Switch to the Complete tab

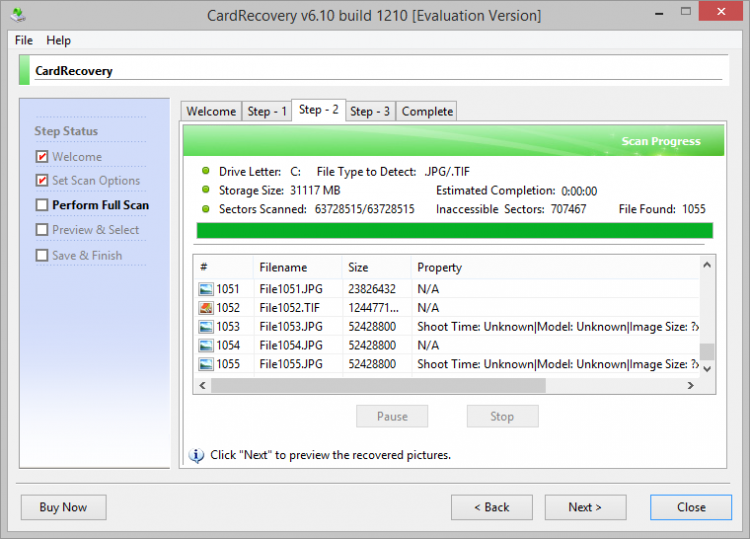(x=427, y=111)
